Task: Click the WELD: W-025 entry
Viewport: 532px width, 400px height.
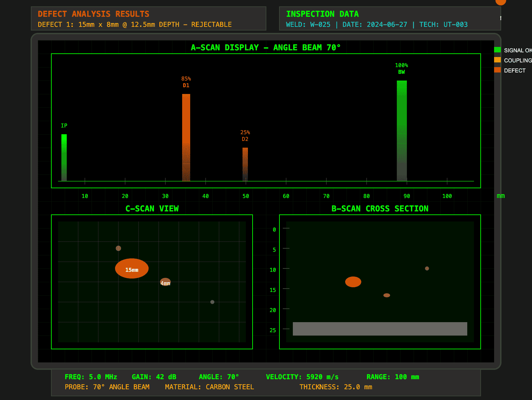Action: (x=308, y=24)
